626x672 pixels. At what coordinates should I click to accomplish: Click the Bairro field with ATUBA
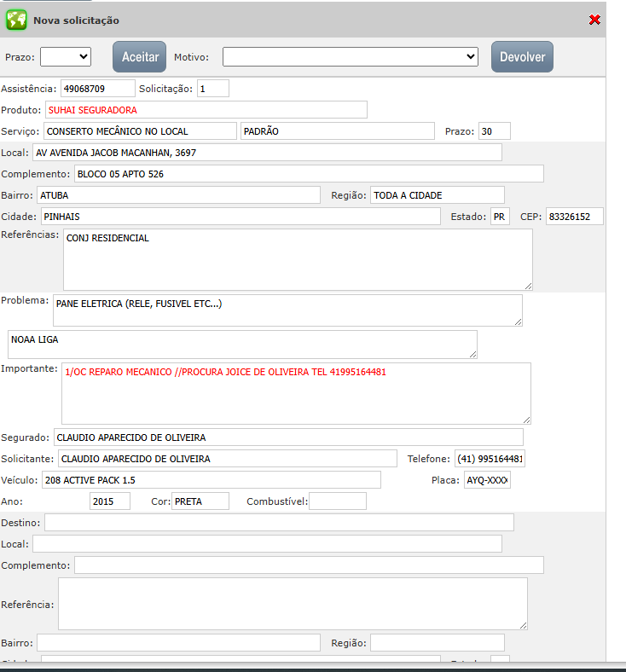[x=178, y=195]
